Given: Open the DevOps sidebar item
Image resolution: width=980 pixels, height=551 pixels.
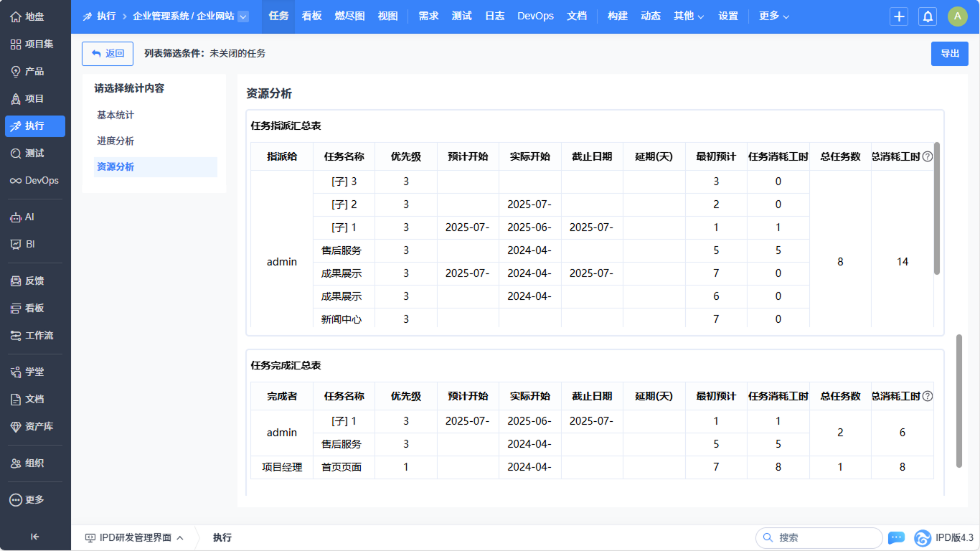Looking at the screenshot, I should tap(34, 180).
